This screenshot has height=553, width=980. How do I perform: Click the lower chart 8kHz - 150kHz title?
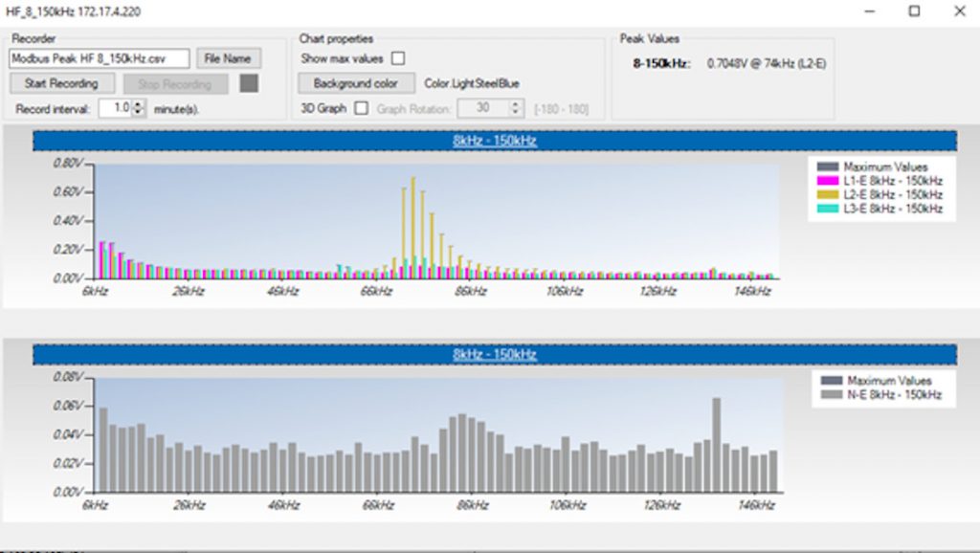[x=495, y=354]
